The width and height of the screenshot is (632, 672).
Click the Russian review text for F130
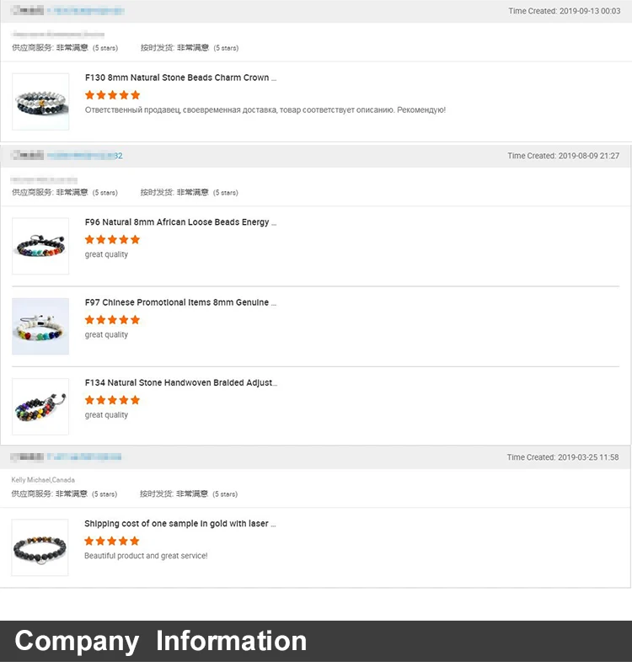pyautogui.click(x=265, y=110)
